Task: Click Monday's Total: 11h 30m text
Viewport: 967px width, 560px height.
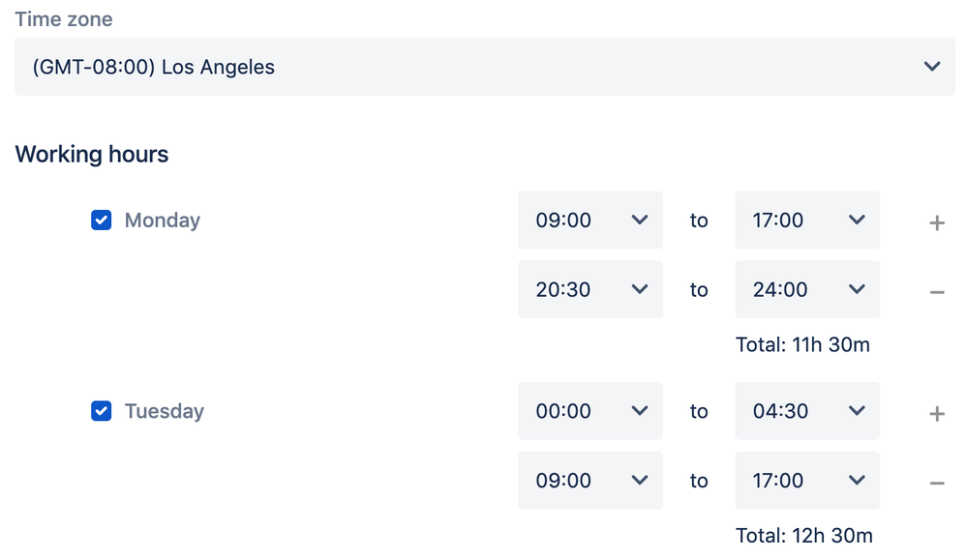Action: [x=802, y=344]
